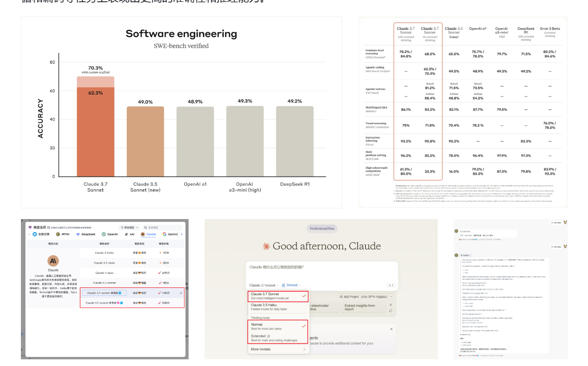This screenshot has width=588, height=366.
Task: Click the model search field in dialog
Action: 162,228
